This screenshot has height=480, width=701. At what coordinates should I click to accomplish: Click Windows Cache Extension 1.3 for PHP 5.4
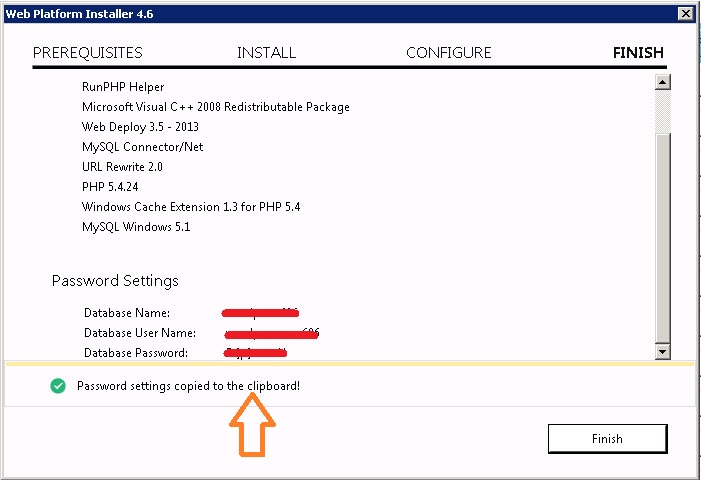(191, 206)
